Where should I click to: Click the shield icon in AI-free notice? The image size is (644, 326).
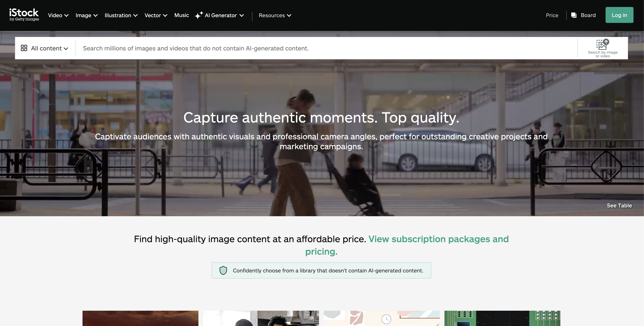223,270
